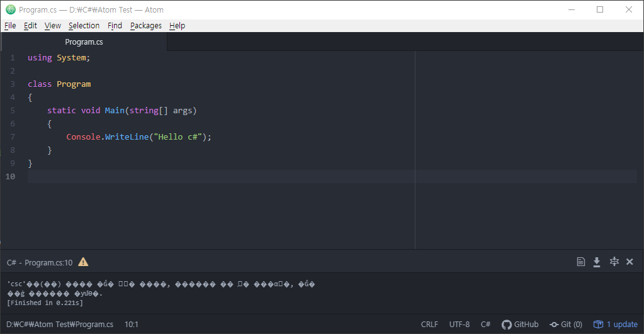Click the 'Main' method name on line 5
644x334 pixels.
point(115,110)
